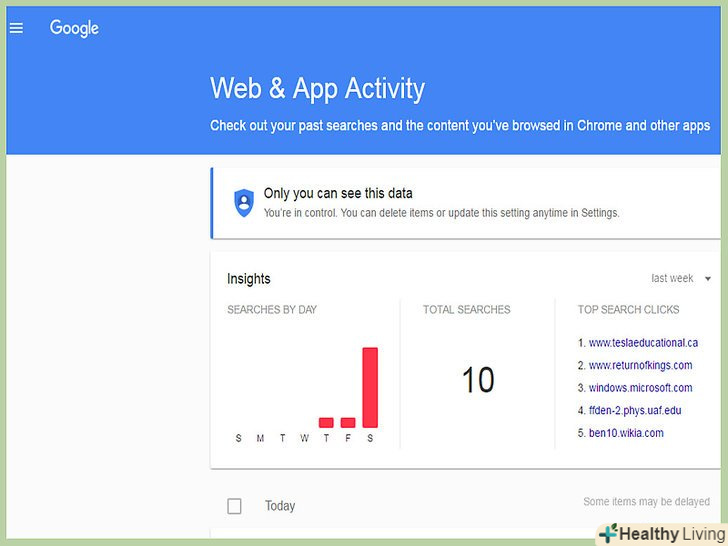Click the tall Saturday searches bar
Viewport: 728px width, 546px height.
click(x=370, y=387)
